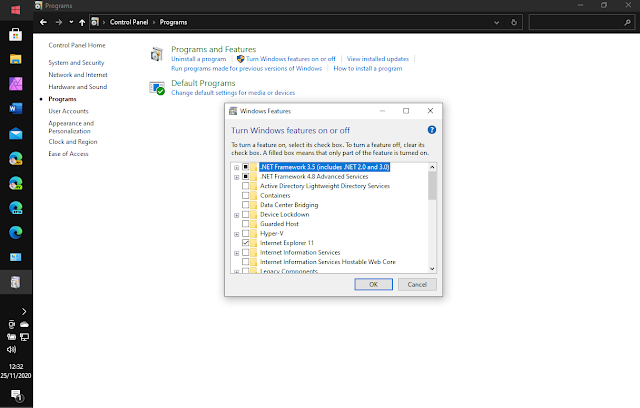640x408 pixels.
Task: Refresh the Control Panel page
Action: pyautogui.click(x=514, y=22)
